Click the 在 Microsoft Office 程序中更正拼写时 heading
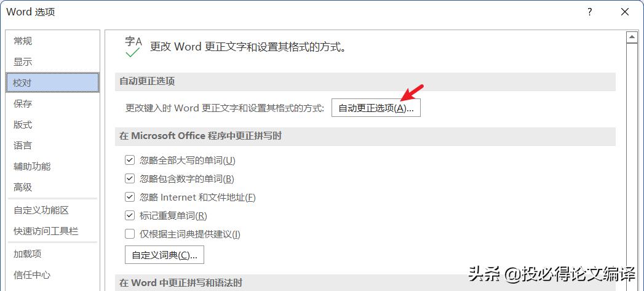This screenshot has height=291, width=644. tap(365, 136)
